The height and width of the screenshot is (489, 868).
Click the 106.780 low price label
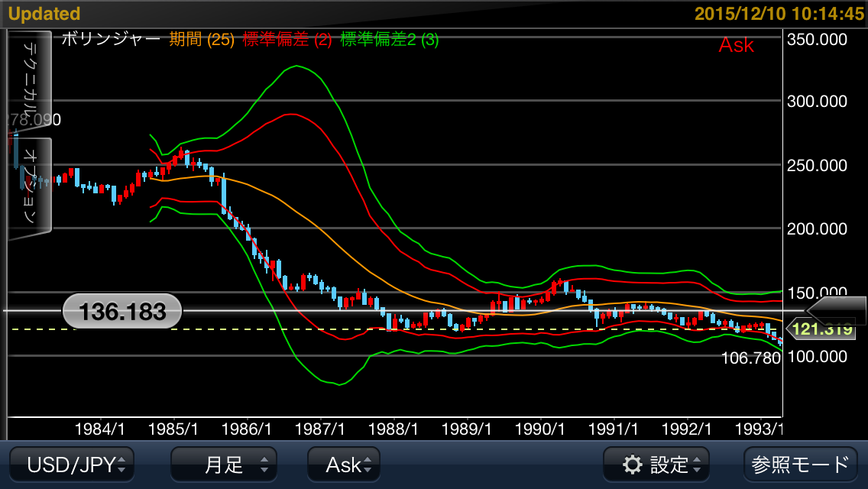750,358
